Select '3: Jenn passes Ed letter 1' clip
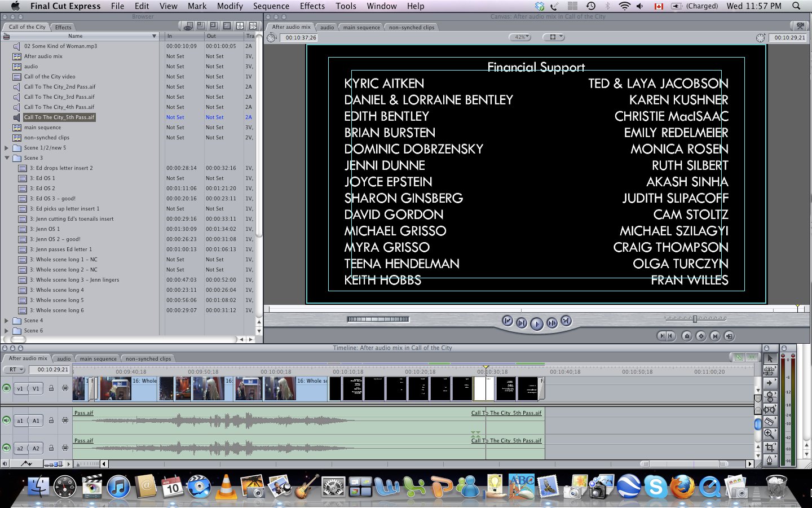This screenshot has height=508, width=812. [60, 249]
